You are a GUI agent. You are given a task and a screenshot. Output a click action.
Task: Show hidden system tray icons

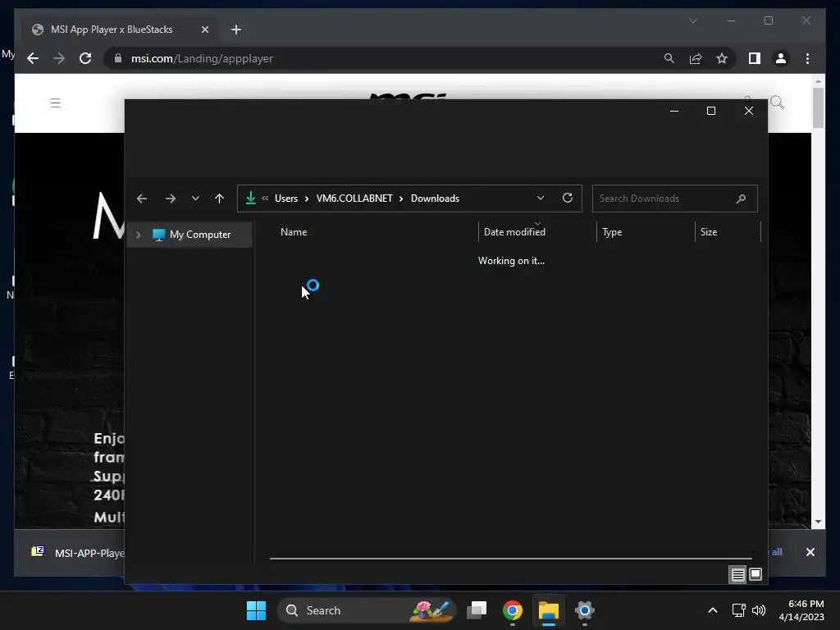pos(713,610)
